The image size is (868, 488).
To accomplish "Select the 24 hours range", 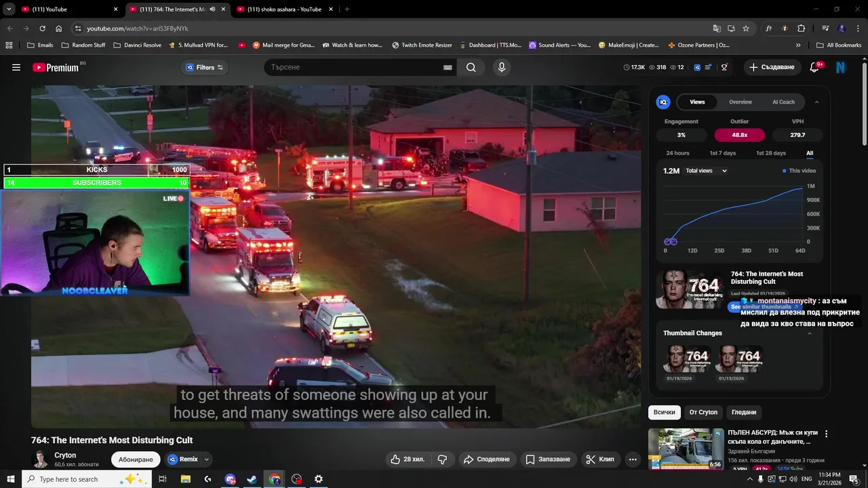I will click(x=677, y=153).
